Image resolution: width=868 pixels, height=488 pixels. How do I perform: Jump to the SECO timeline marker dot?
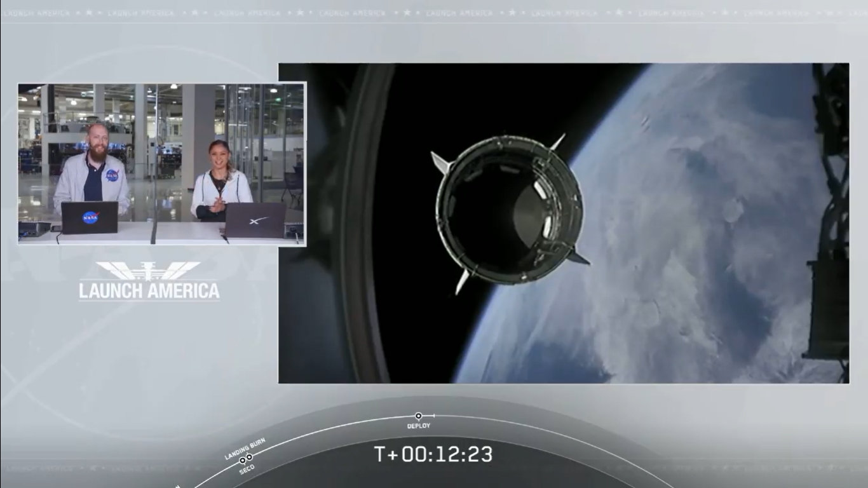242,460
